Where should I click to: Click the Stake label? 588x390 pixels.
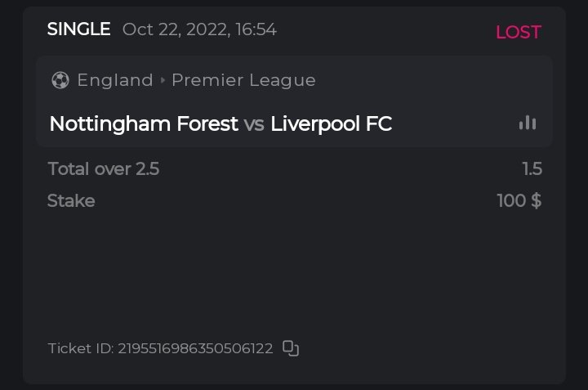pyautogui.click(x=71, y=201)
